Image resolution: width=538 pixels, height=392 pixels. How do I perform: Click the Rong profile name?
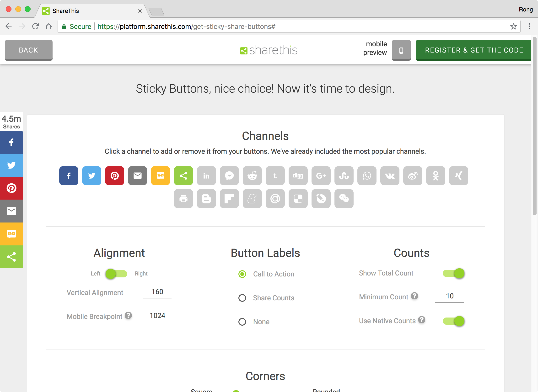(526, 10)
